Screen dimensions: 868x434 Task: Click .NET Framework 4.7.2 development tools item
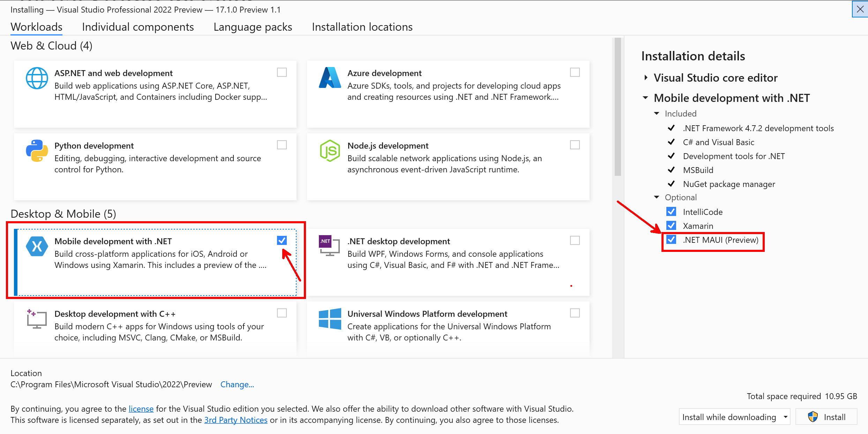pos(758,128)
